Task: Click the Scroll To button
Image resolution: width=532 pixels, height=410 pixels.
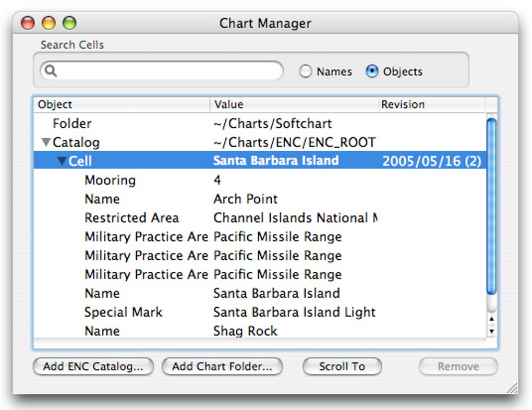Action: pos(342,367)
